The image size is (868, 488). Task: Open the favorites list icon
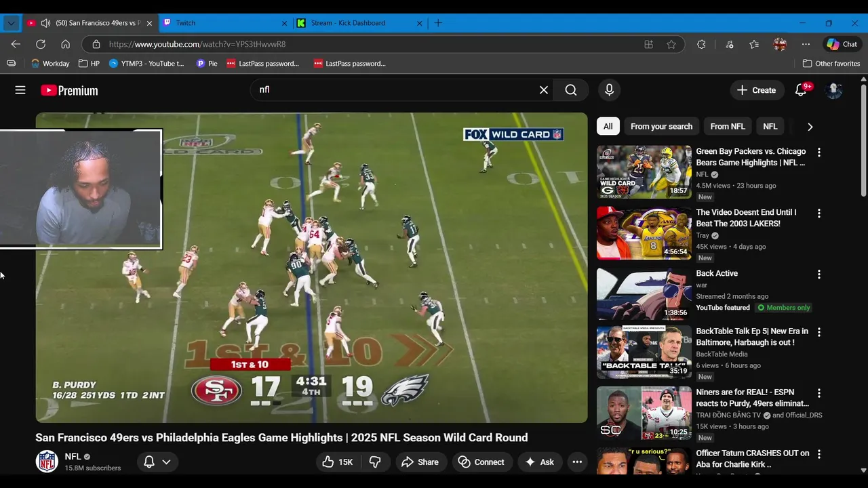coord(754,44)
